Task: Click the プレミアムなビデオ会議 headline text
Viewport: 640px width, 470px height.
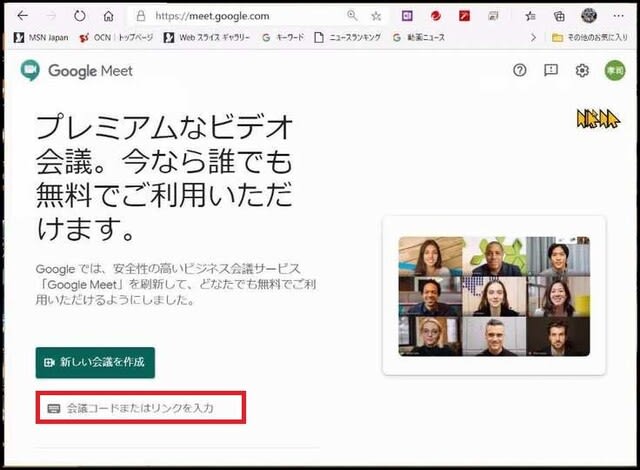Action: pos(164,177)
